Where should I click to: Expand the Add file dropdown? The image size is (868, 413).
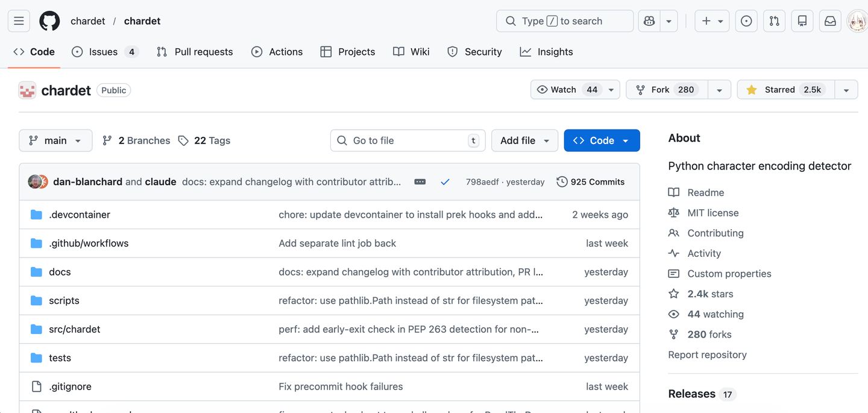[x=524, y=140]
